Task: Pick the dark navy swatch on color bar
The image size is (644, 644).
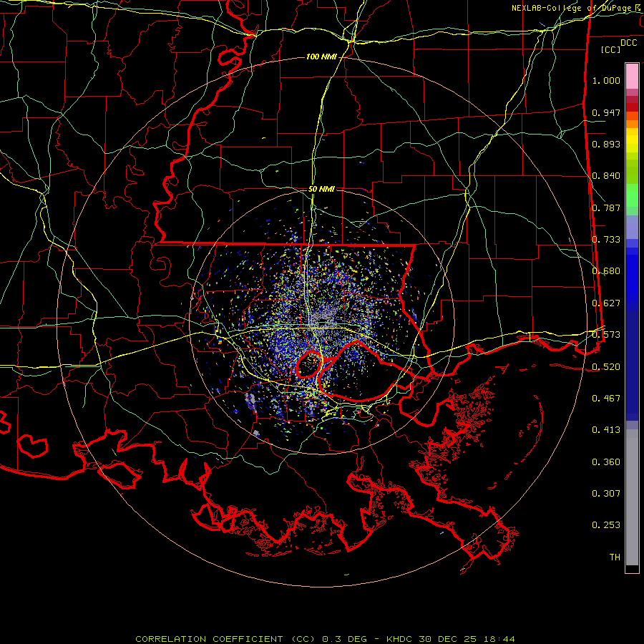Action: click(x=632, y=364)
